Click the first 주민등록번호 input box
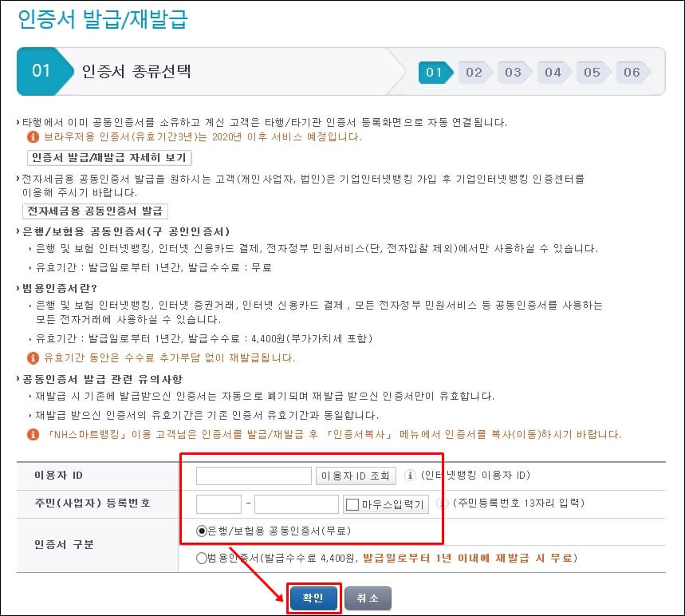Screen dimensions: 685x616 pos(218,504)
